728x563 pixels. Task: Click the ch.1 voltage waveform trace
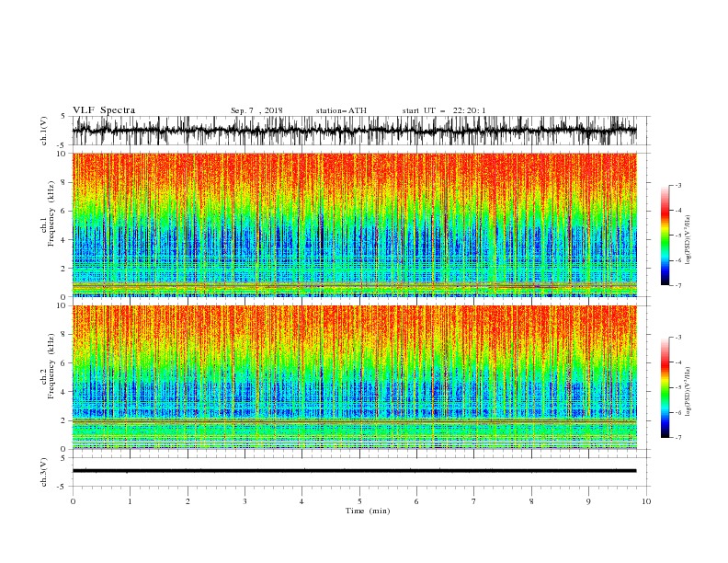pyautogui.click(x=354, y=131)
